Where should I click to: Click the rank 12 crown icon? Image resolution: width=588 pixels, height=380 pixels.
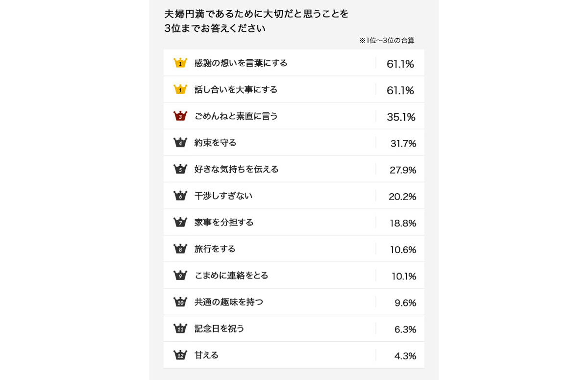pos(180,355)
